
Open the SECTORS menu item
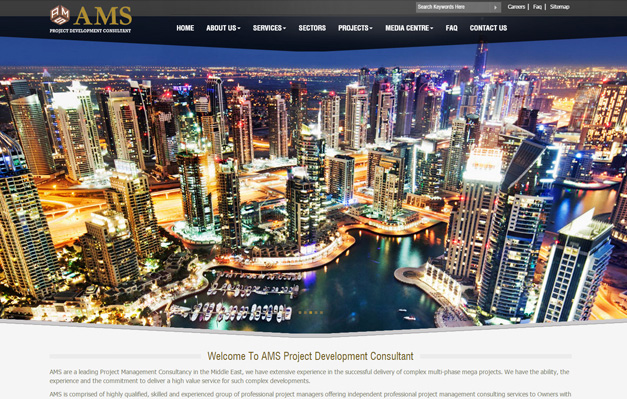point(312,28)
